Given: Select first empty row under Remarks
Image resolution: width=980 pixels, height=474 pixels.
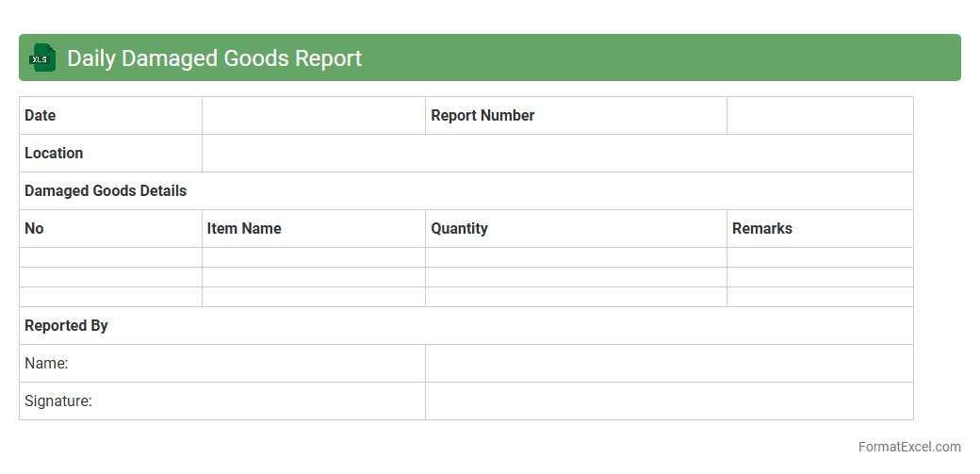Looking at the screenshot, I should [819, 257].
